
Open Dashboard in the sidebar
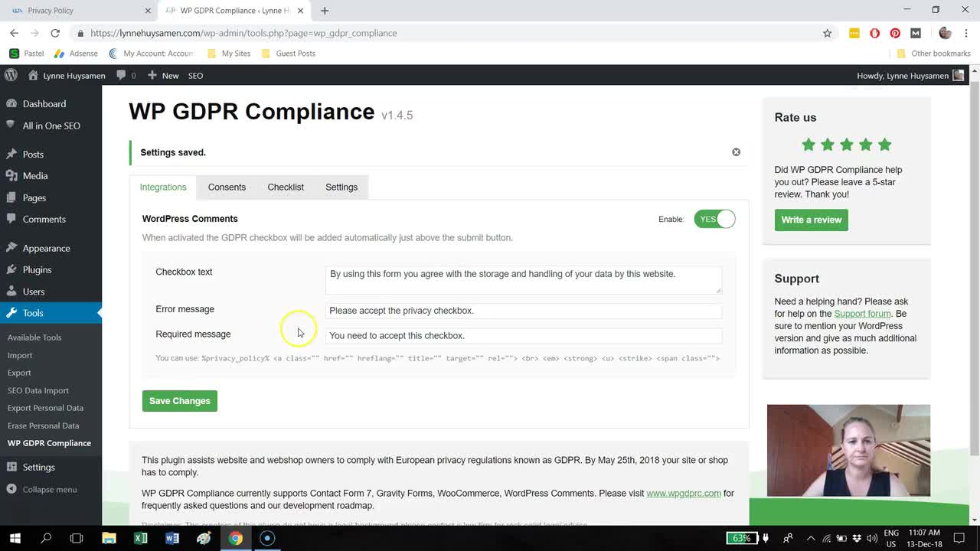pos(44,104)
